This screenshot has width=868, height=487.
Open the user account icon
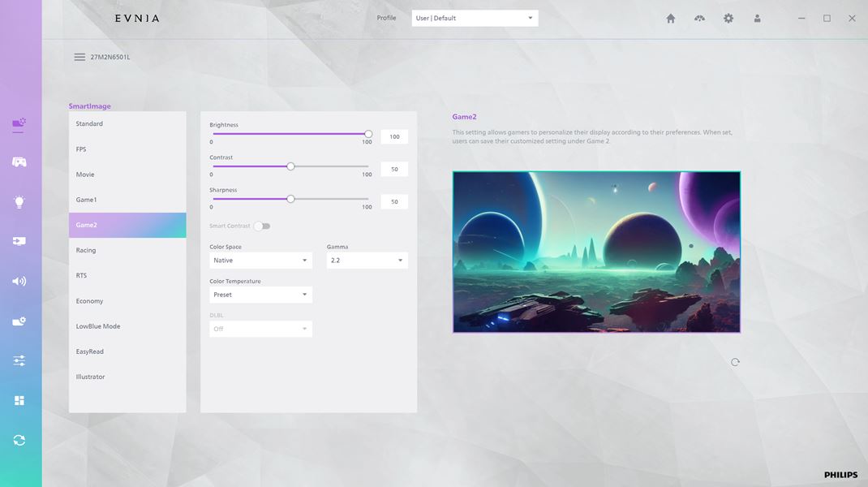pyautogui.click(x=758, y=19)
